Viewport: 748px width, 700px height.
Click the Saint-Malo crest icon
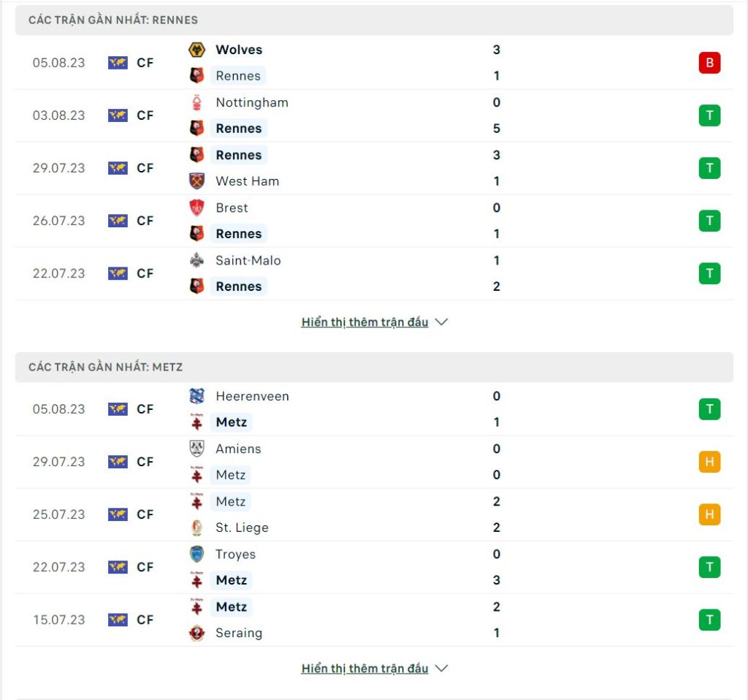(196, 261)
